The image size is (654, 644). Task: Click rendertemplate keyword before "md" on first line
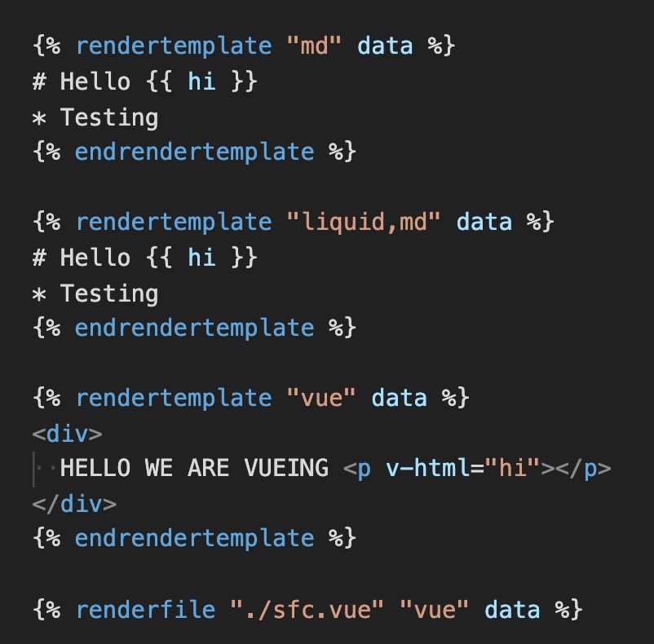pos(174,46)
